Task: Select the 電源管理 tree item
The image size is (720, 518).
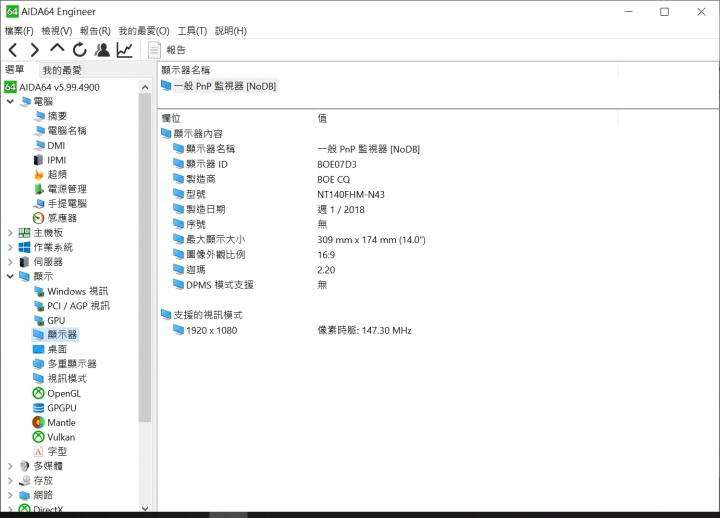Action: (x=60, y=189)
